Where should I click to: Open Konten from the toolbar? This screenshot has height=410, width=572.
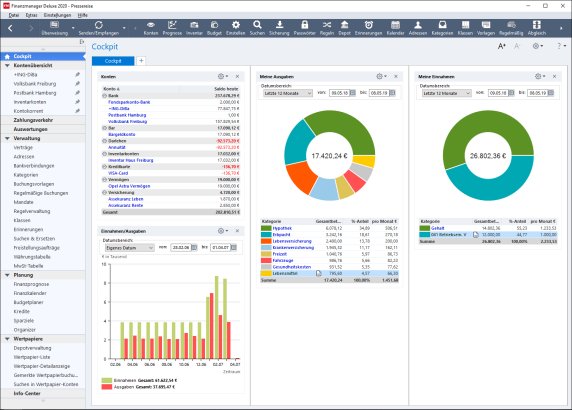pyautogui.click(x=151, y=28)
